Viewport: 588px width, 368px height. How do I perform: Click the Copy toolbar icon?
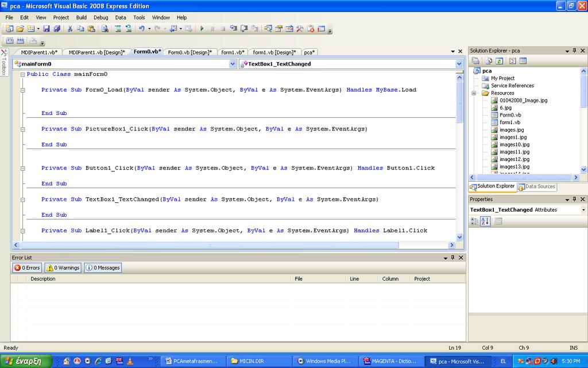tap(80, 29)
